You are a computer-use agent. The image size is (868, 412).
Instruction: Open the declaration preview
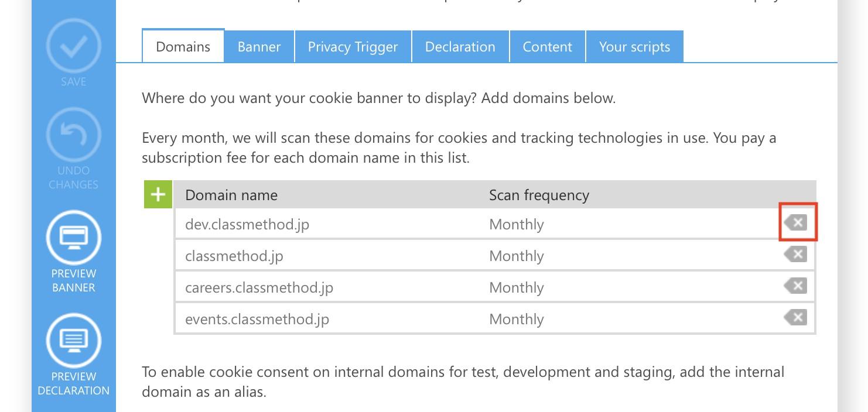[x=73, y=340]
